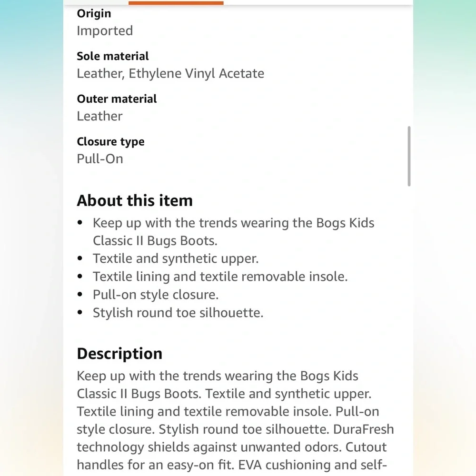This screenshot has height=476, width=476.
Task: Click the "Imported" origin value
Action: tap(105, 30)
